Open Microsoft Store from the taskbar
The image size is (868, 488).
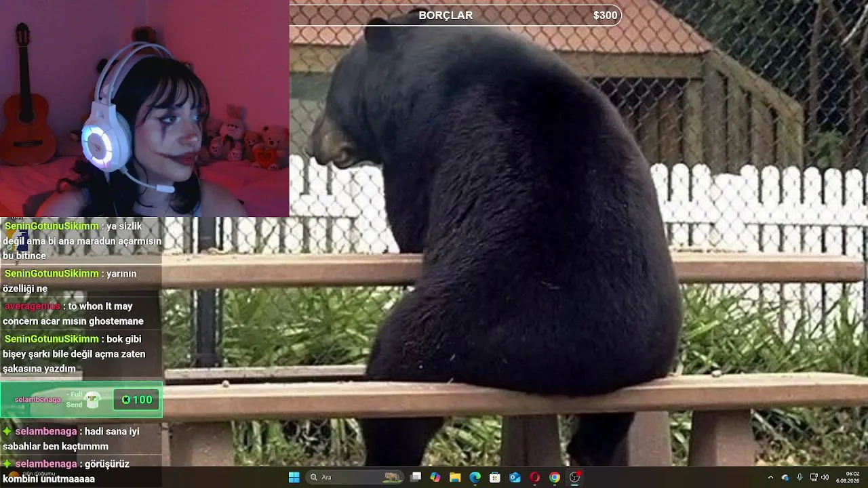click(495, 477)
